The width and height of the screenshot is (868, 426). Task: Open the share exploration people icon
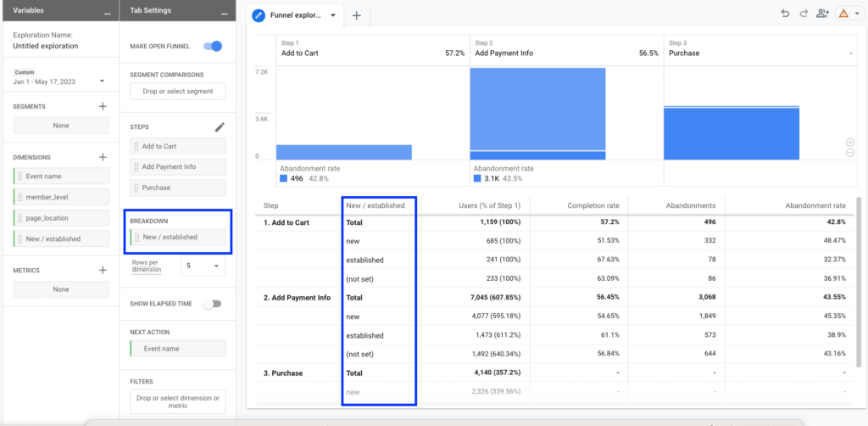pyautogui.click(x=821, y=13)
